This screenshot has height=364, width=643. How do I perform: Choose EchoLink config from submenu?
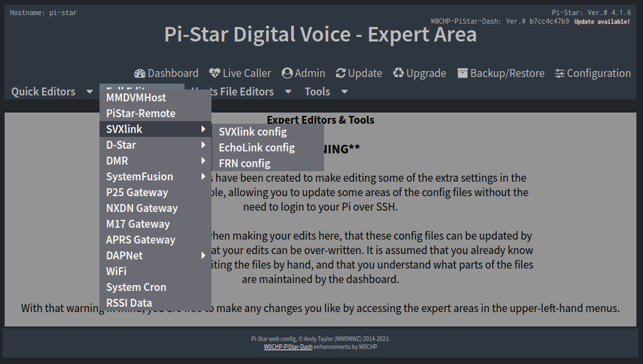tap(267, 147)
